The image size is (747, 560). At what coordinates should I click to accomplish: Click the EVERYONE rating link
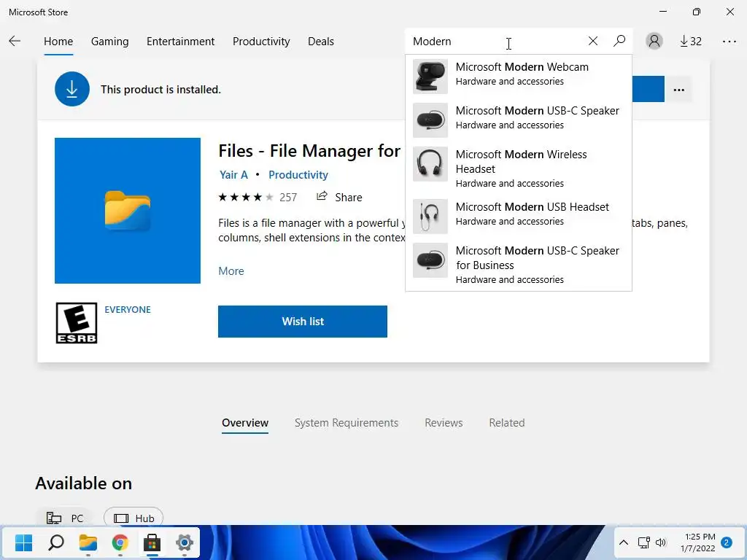[128, 309]
